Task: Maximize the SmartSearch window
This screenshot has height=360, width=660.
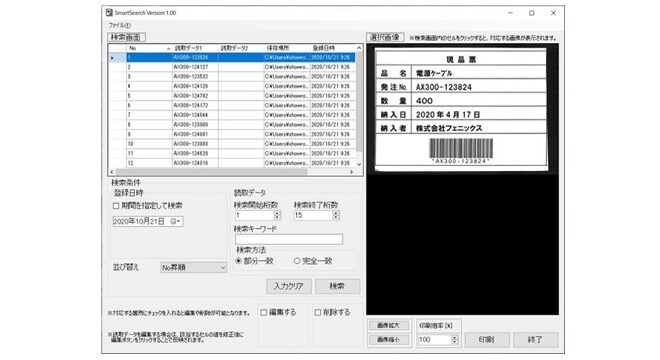Action: click(x=532, y=13)
